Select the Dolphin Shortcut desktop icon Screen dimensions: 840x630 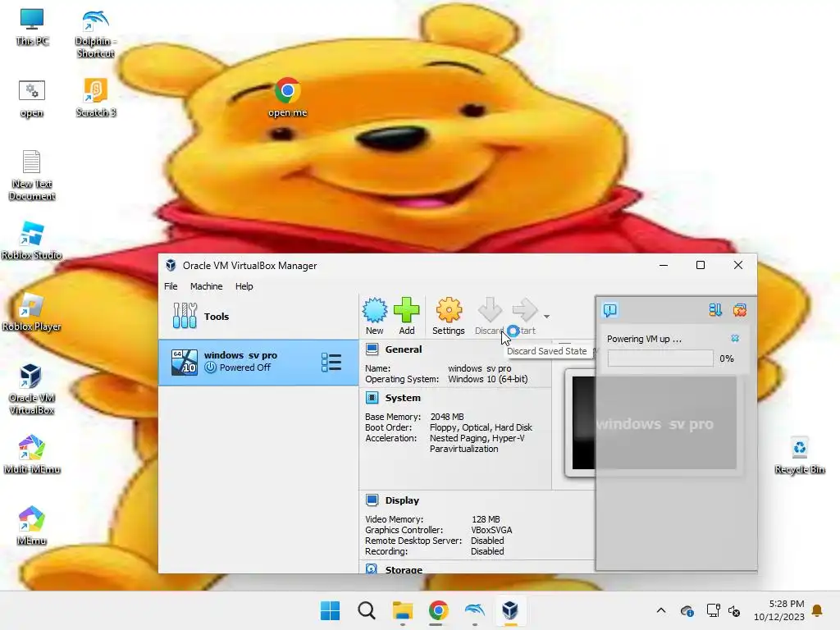point(95,33)
